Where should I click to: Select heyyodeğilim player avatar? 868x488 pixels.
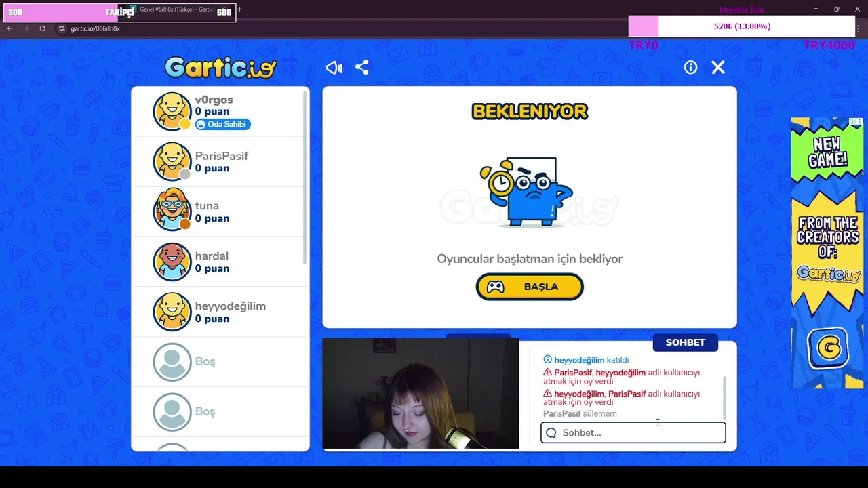(x=172, y=312)
